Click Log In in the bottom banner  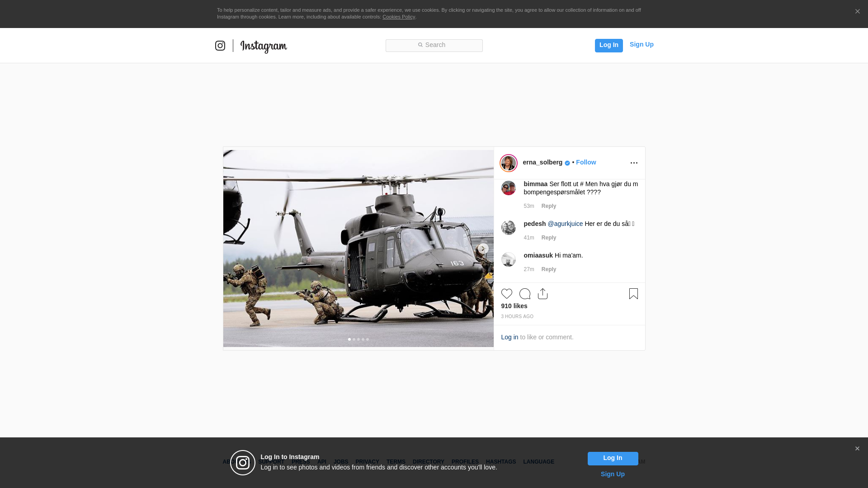(x=613, y=459)
